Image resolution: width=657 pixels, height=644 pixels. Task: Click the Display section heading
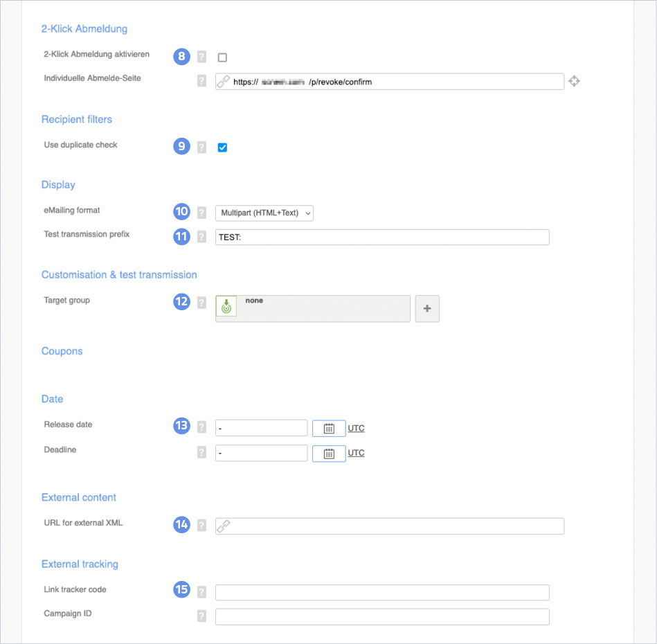[58, 185]
